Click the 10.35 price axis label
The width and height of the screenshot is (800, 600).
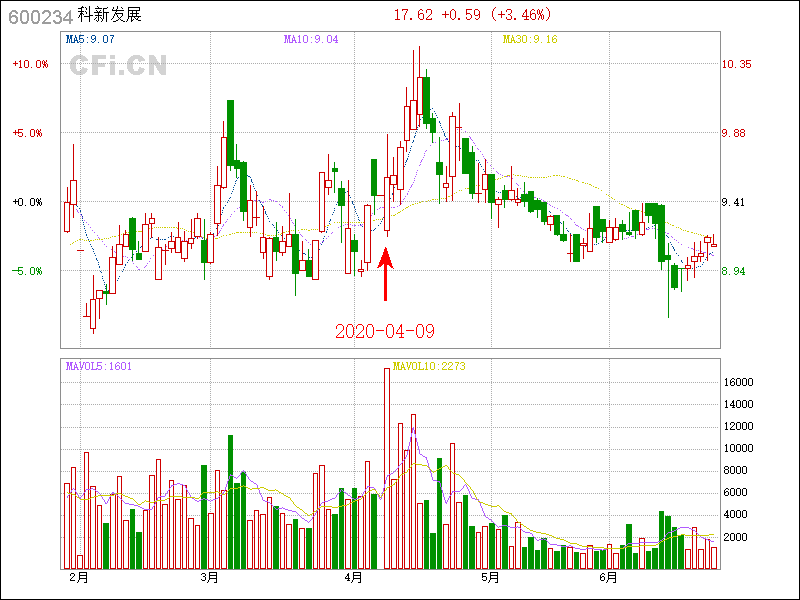click(x=737, y=64)
